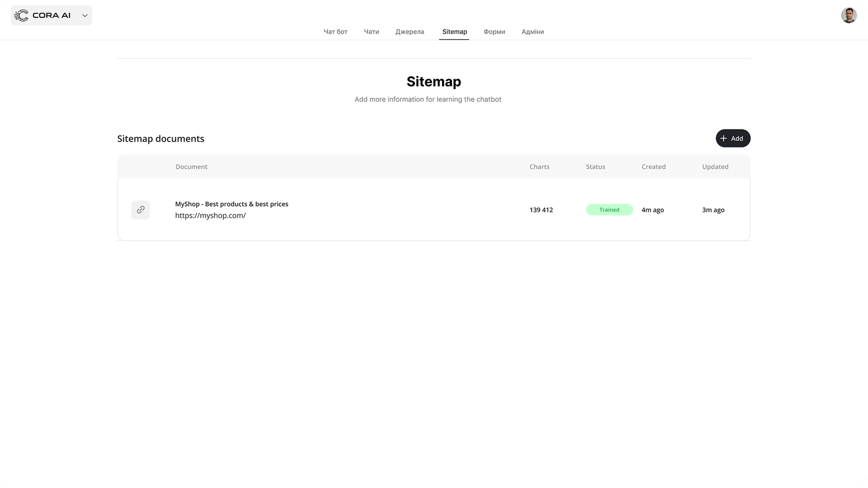Navigate to the Адміни tab
Viewport: 868px width, 488px height.
coord(532,32)
